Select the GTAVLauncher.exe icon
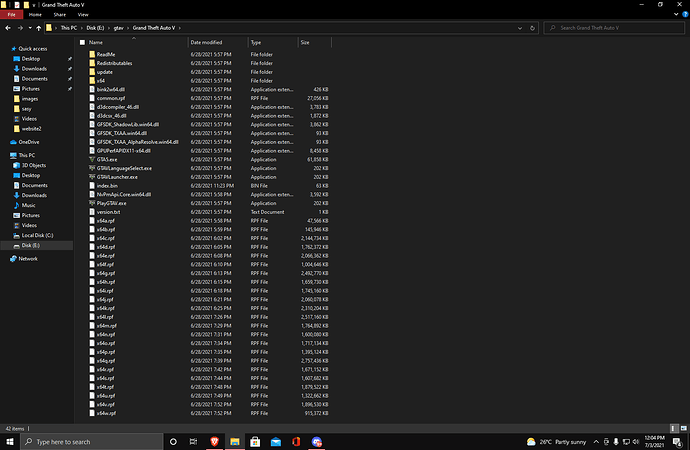This screenshot has width=690, height=450. point(92,176)
